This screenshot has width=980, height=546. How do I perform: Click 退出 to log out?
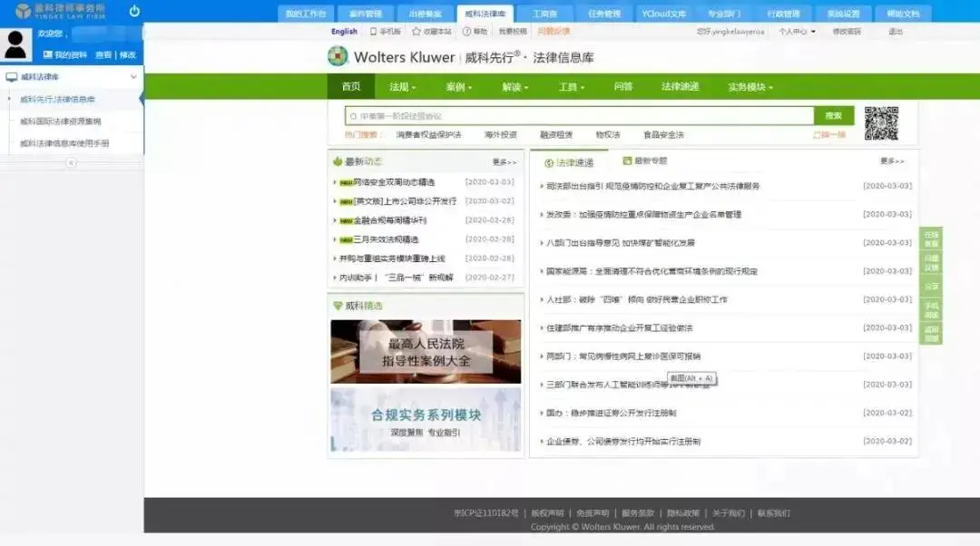coord(896,31)
